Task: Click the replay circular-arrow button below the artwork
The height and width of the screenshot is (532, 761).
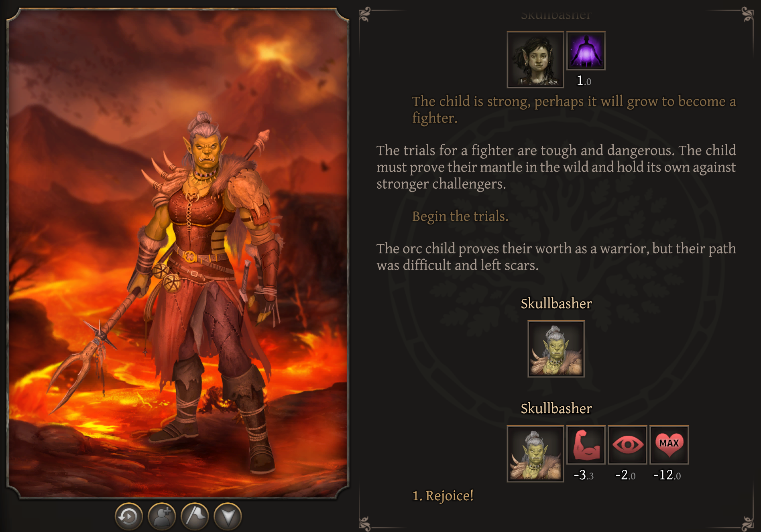Action: coord(129,516)
